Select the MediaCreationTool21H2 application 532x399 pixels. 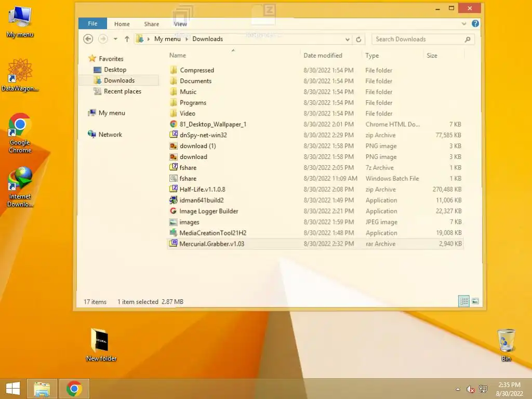[315, 233]
